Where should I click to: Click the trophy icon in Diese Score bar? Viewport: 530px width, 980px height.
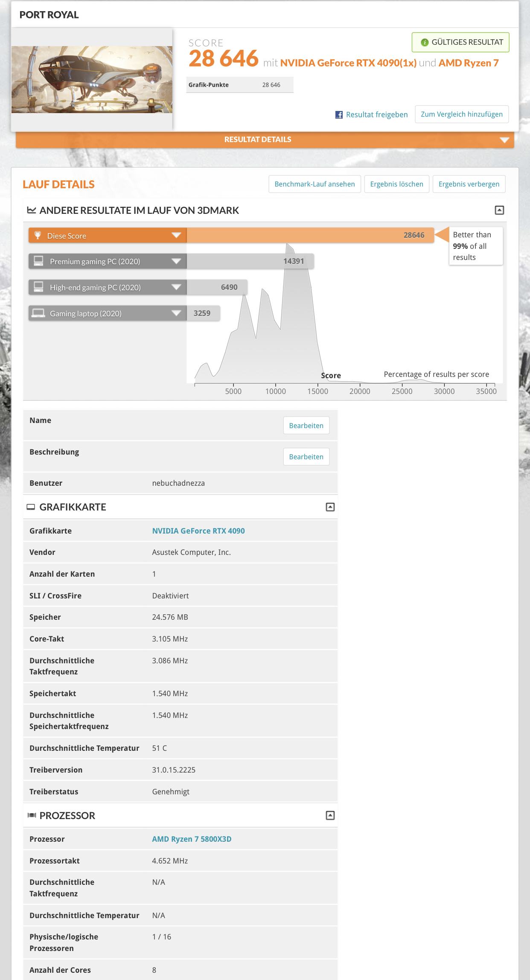tap(38, 235)
